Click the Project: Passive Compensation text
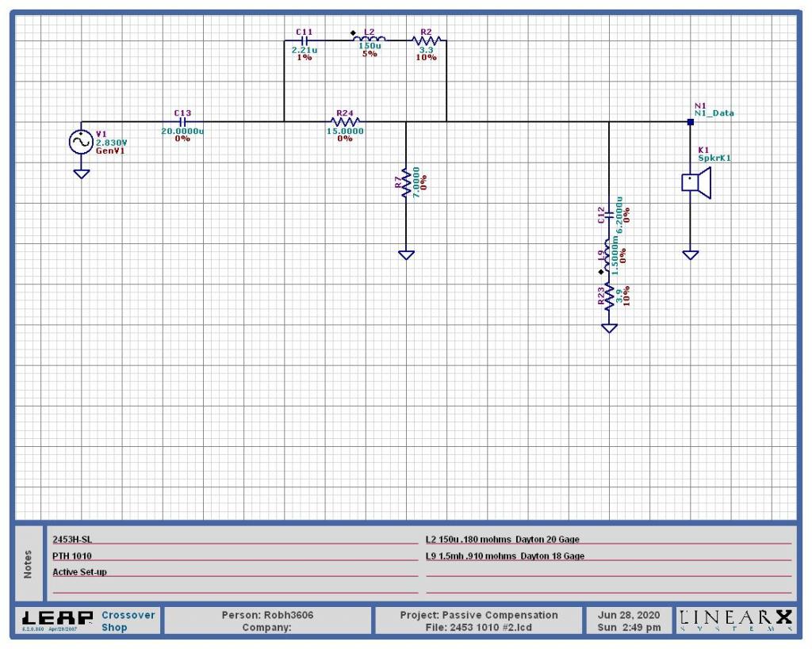Screen dimensions: 812x649 [479, 615]
